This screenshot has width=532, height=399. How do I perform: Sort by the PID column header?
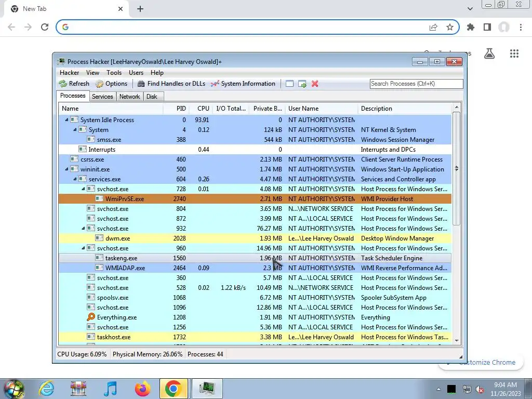[176, 109]
